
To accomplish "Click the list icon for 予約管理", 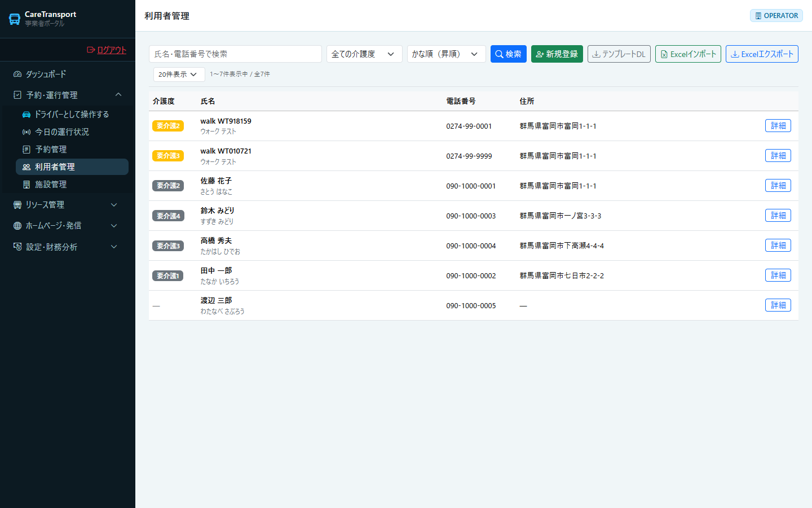I will click(27, 149).
